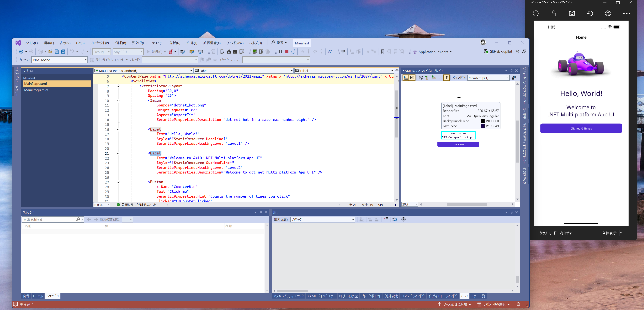Screen dimensions: 644x310
Task: Toggle element selection mode in XAML preview
Action: [x=406, y=78]
